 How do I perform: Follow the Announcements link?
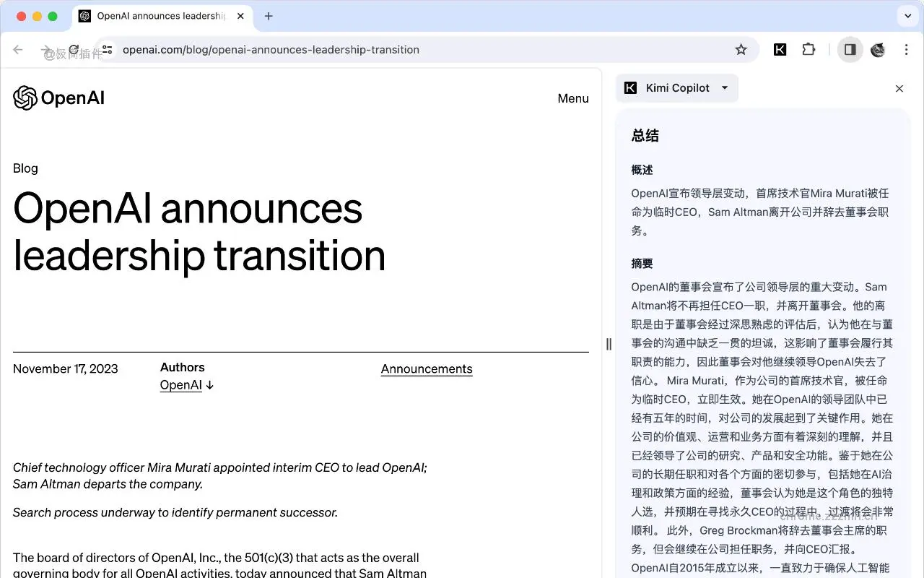point(426,369)
